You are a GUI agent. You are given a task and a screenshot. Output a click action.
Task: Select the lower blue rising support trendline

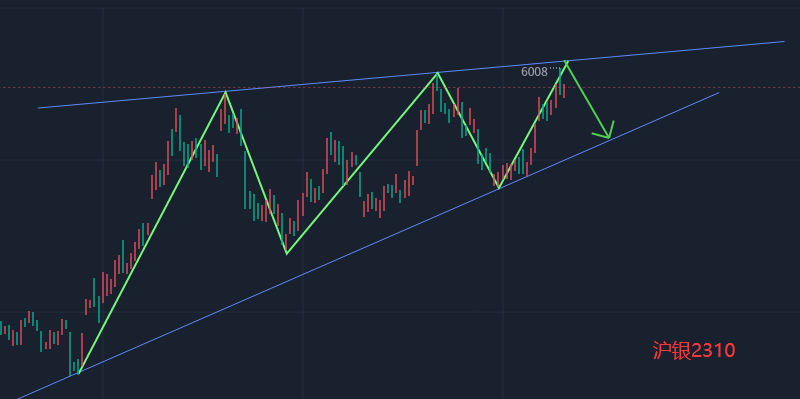pyautogui.click(x=367, y=245)
